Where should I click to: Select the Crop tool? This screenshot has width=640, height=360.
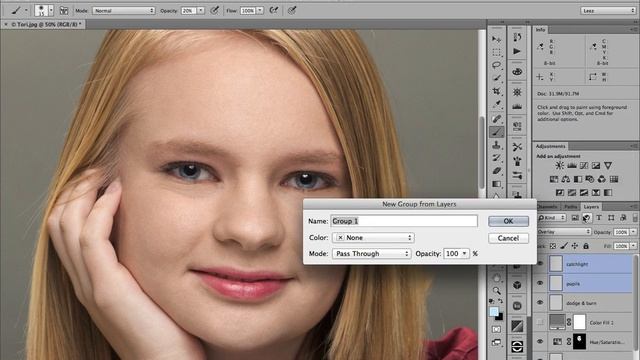click(496, 91)
